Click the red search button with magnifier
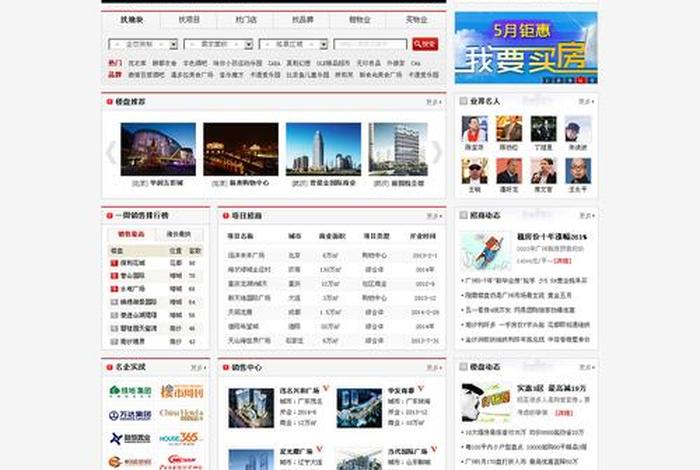 pyautogui.click(x=425, y=44)
